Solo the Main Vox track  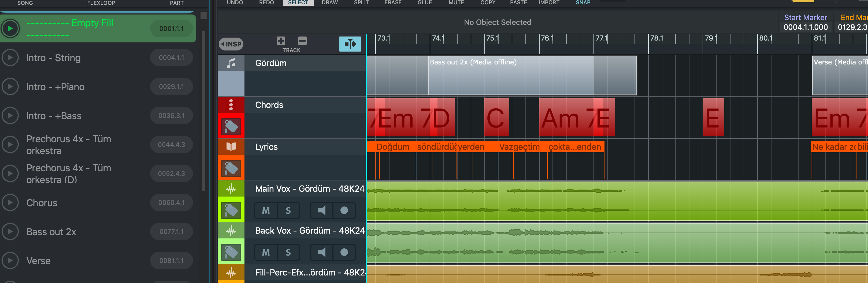[288, 211]
